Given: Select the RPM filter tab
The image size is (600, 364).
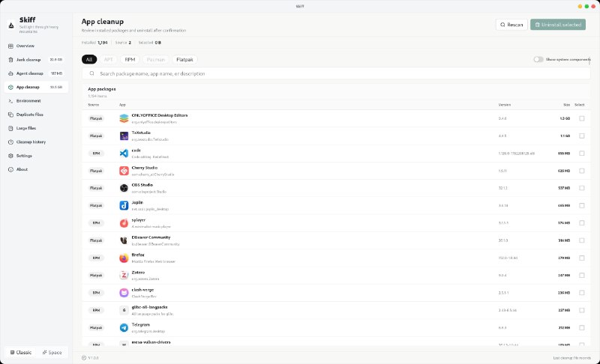Looking at the screenshot, I should click(130, 60).
